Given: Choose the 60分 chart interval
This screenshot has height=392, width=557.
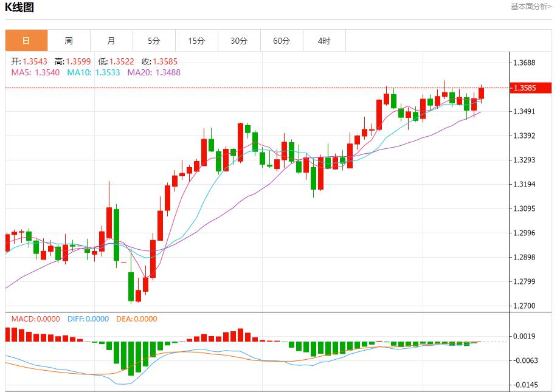Looking at the screenshot, I should pos(282,41).
